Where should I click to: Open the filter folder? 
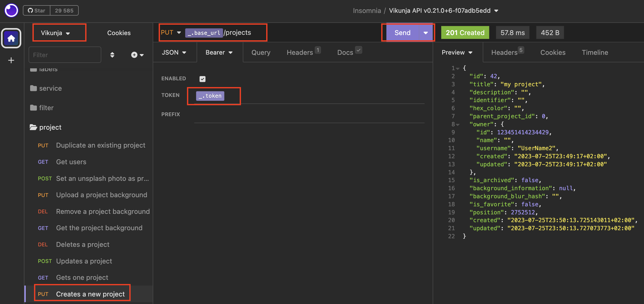(46, 108)
